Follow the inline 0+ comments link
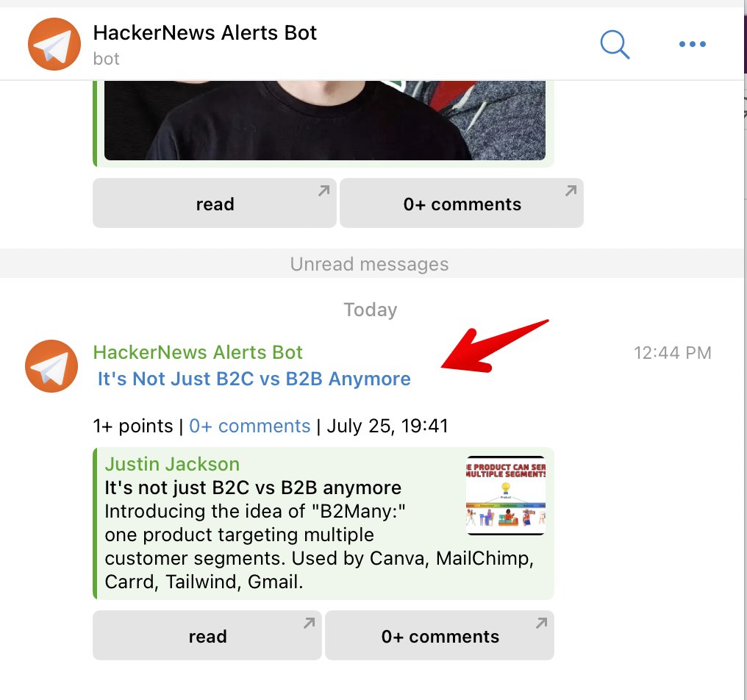The height and width of the screenshot is (700, 747). 250,426
